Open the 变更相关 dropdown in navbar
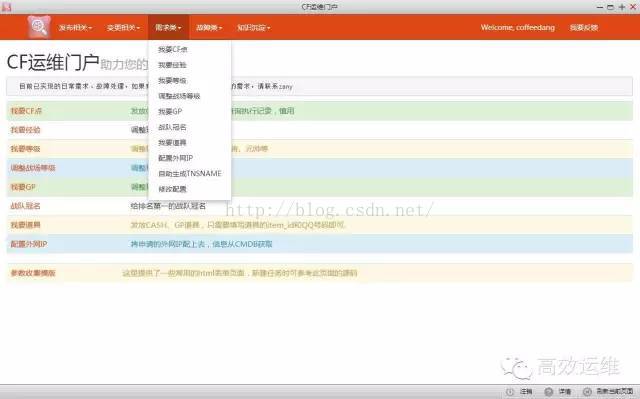This screenshot has height=399, width=640. pyautogui.click(x=123, y=28)
